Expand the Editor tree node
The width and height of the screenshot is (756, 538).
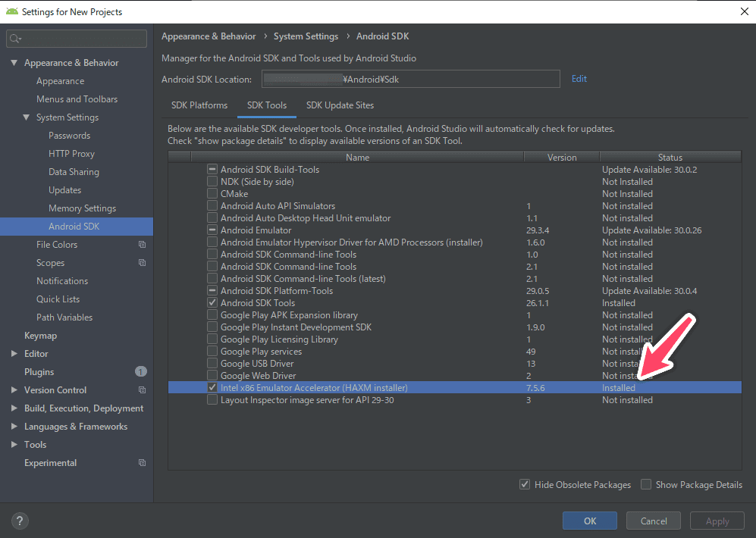point(14,354)
